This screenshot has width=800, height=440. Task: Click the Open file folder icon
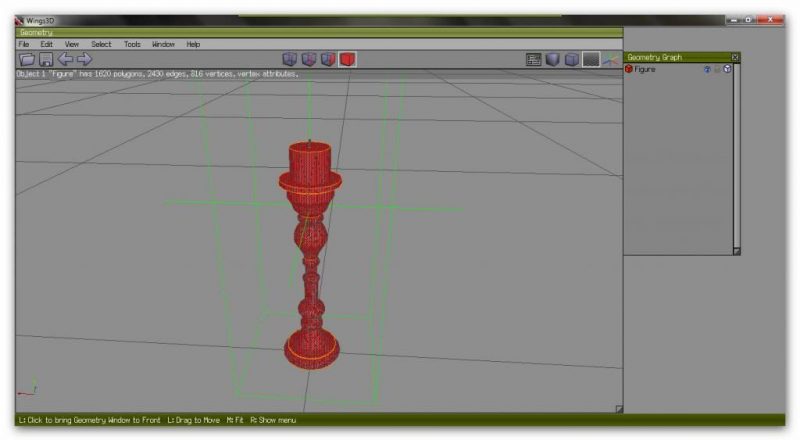pyautogui.click(x=27, y=60)
